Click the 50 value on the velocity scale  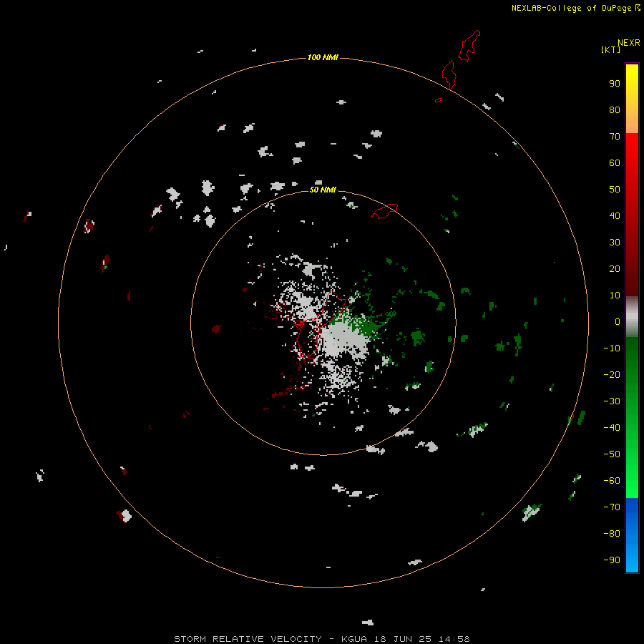tap(615, 190)
